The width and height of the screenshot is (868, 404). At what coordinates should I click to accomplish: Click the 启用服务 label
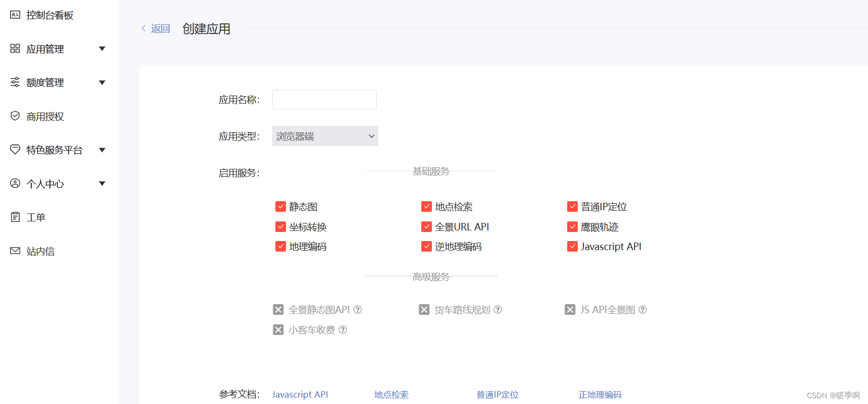[239, 173]
